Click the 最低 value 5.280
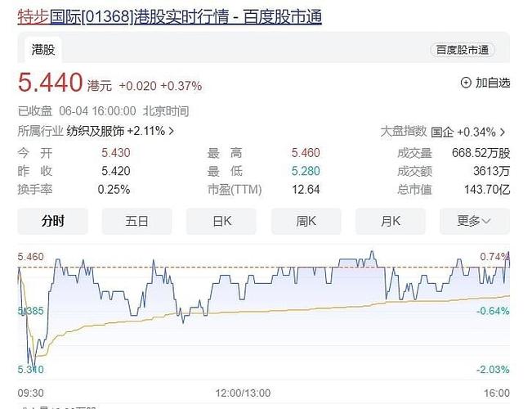The image size is (532, 409). 306,171
